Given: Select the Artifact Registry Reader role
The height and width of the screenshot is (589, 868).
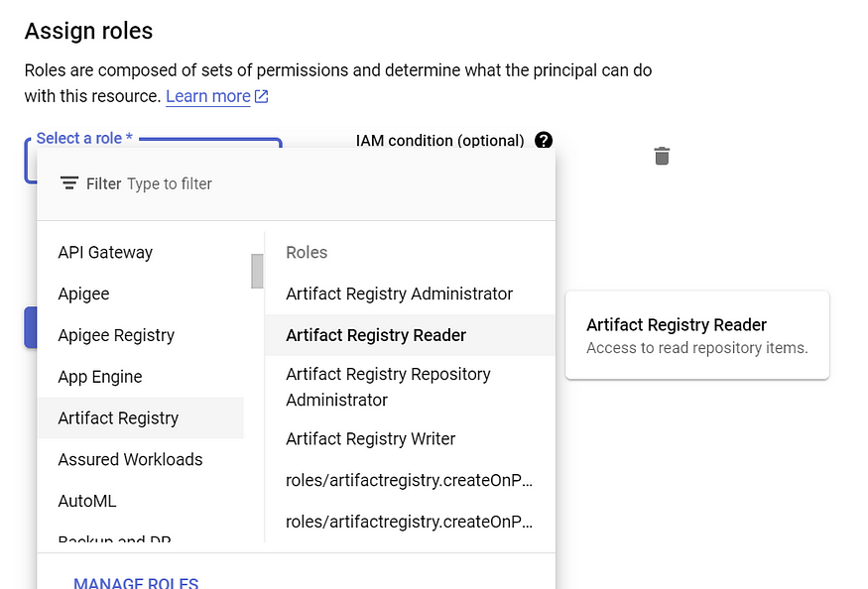Looking at the screenshot, I should 377,335.
